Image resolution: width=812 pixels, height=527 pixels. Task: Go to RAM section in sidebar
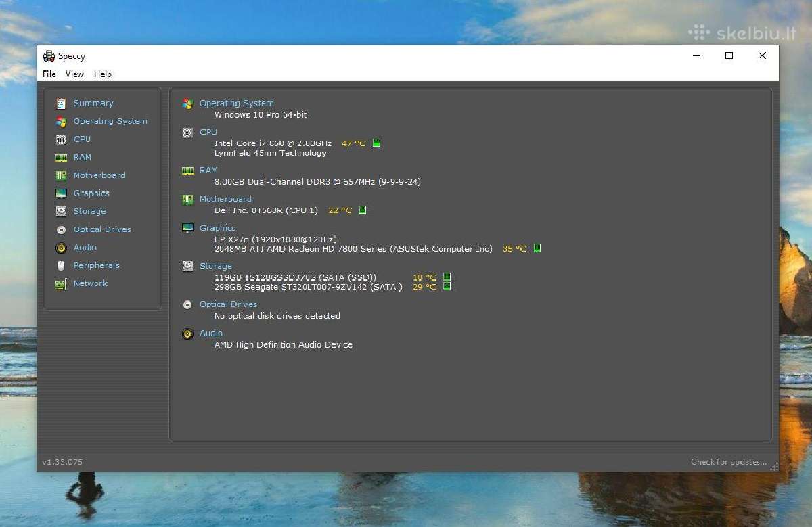(x=82, y=157)
